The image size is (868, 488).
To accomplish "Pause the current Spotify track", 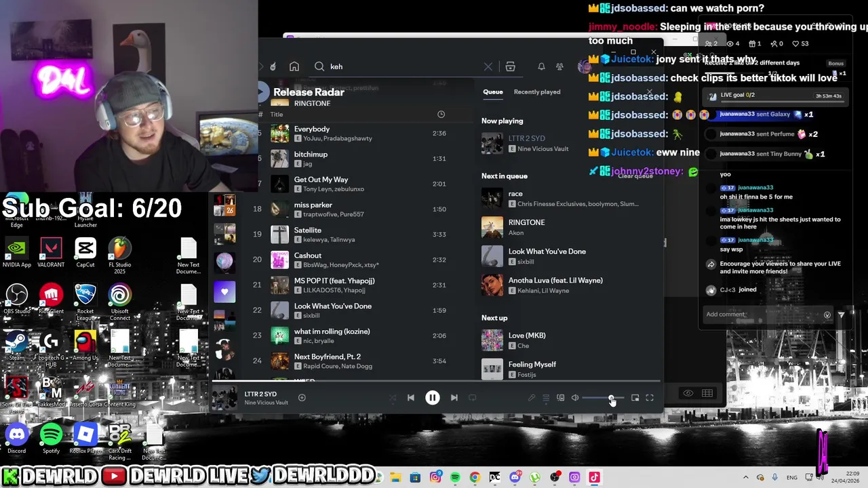I will [x=432, y=398].
